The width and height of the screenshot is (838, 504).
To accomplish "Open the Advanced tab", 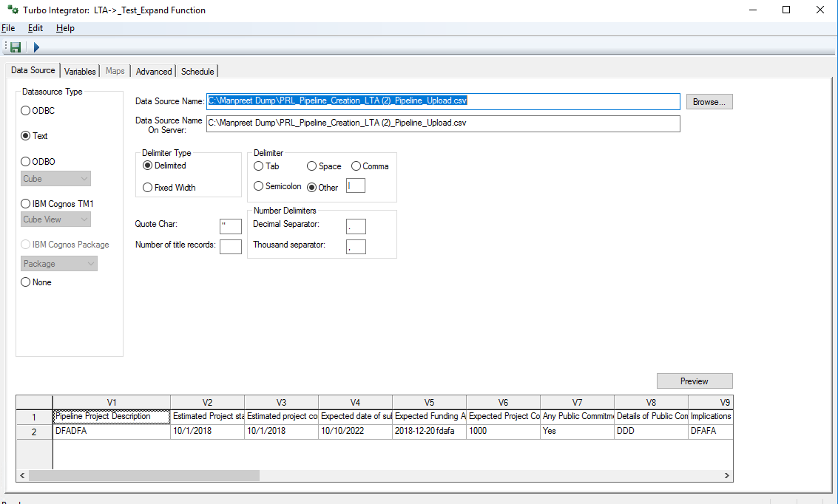I will (x=153, y=71).
